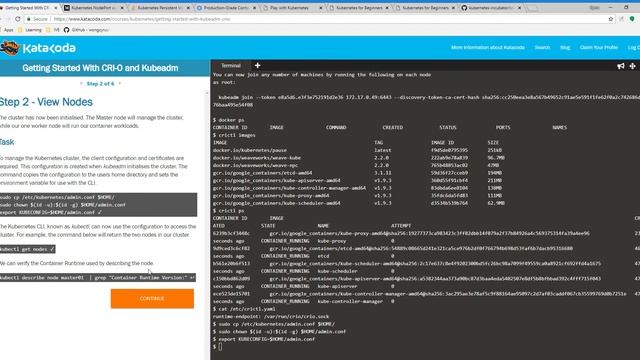This screenshot has width=640, height=360.
Task: Open the Search link in header
Action: pos(542,47)
